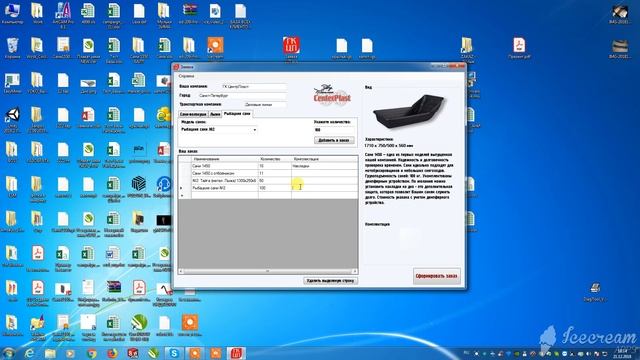Click the Сформировать заказ button
The width and height of the screenshot is (640, 360).
[436, 276]
